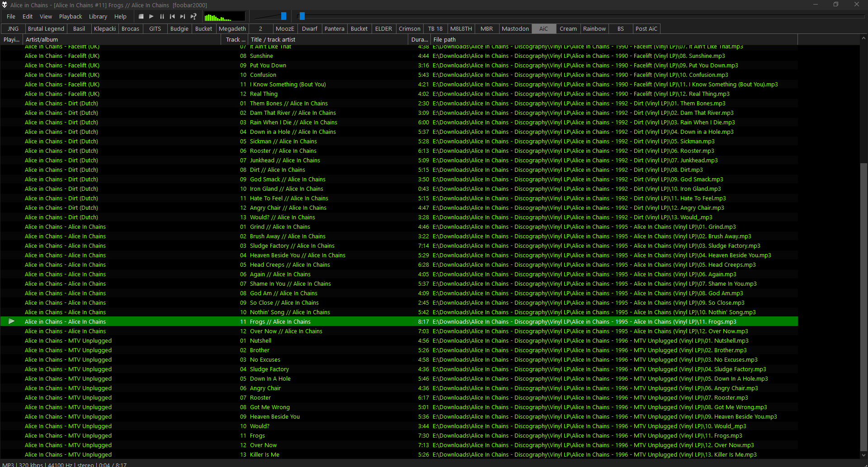
Task: Open the Rainbow playlist tab
Action: (x=594, y=29)
